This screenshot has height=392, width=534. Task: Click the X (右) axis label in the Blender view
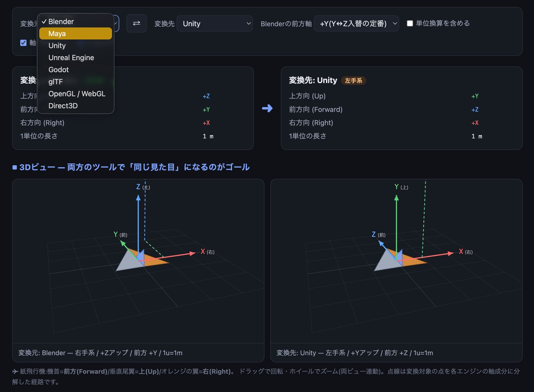[x=207, y=252]
